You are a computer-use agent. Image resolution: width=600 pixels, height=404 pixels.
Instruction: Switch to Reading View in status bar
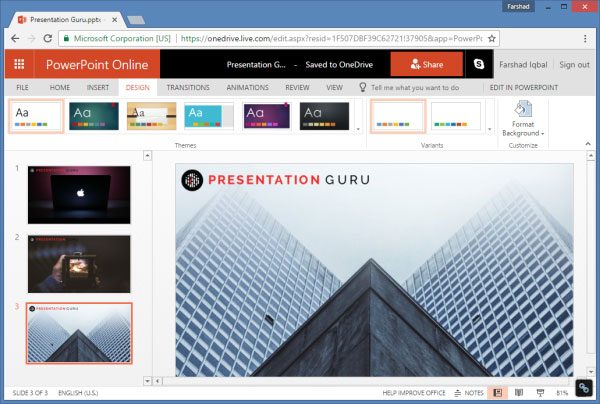click(518, 393)
